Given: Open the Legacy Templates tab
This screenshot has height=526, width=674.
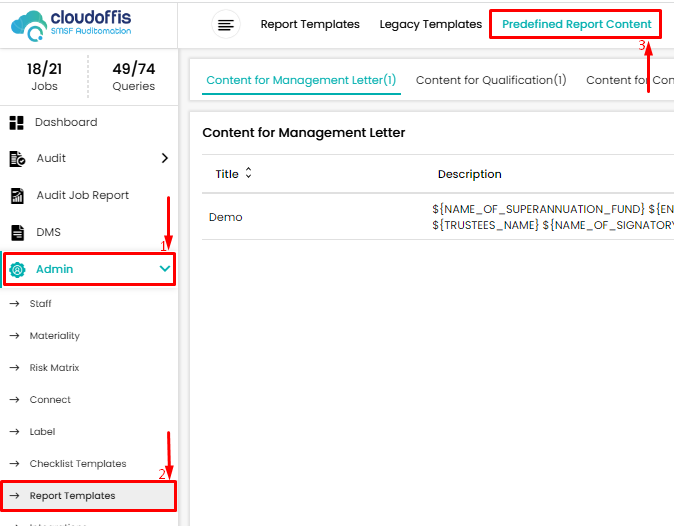Looking at the screenshot, I should (x=431, y=24).
